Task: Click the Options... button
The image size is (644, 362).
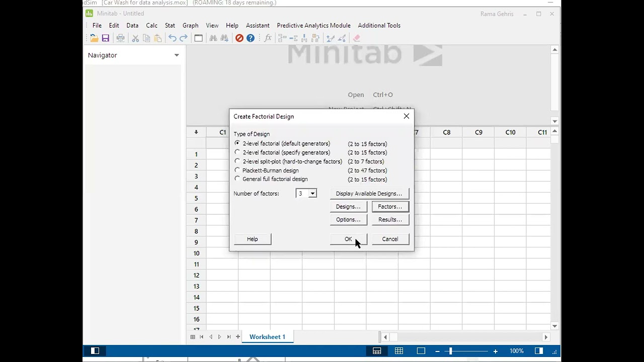Action: click(348, 220)
